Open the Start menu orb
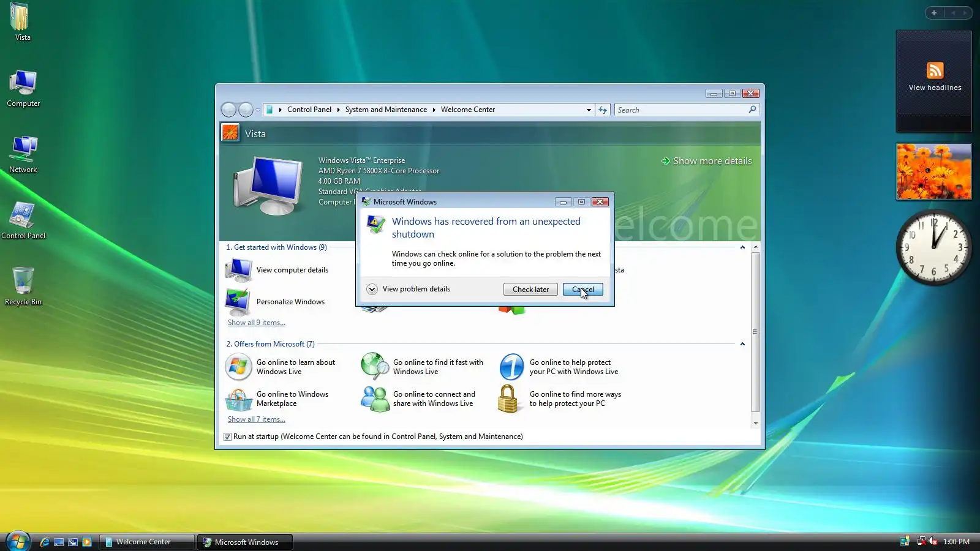980x551 pixels. pos(18,541)
